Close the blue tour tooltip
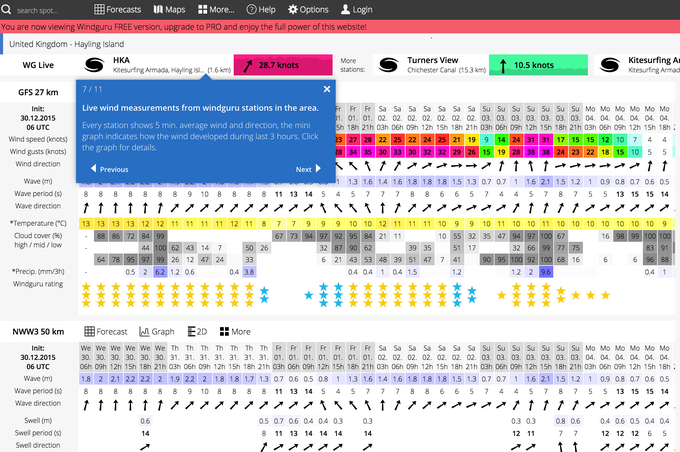Screen dimensions: 680x452 pos(326,89)
